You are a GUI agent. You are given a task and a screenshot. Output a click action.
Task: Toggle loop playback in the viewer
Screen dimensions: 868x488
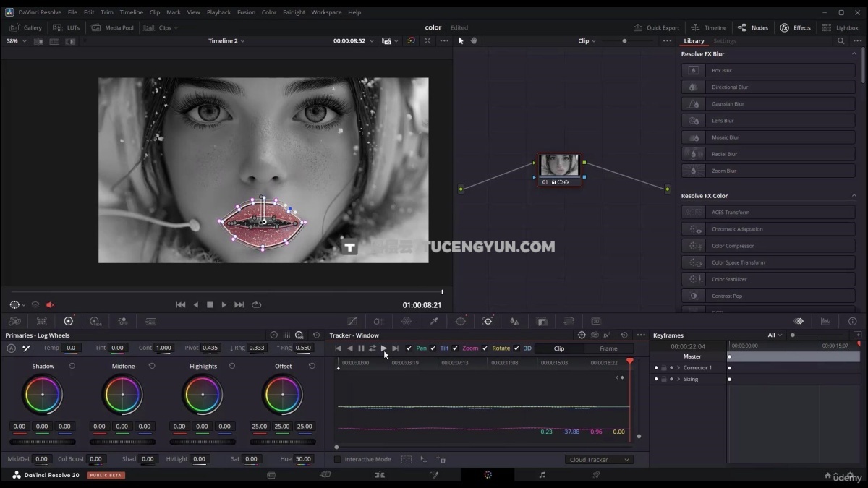257,305
